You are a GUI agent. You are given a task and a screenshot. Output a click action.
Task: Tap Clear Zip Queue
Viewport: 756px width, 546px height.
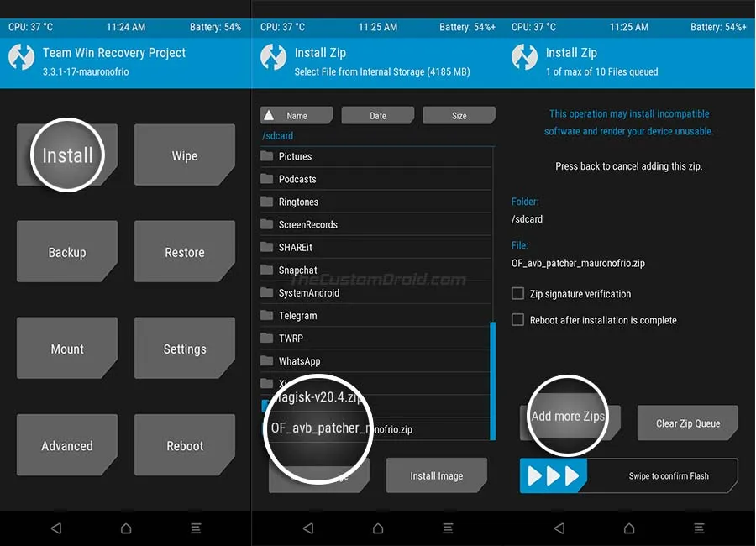[x=687, y=423]
